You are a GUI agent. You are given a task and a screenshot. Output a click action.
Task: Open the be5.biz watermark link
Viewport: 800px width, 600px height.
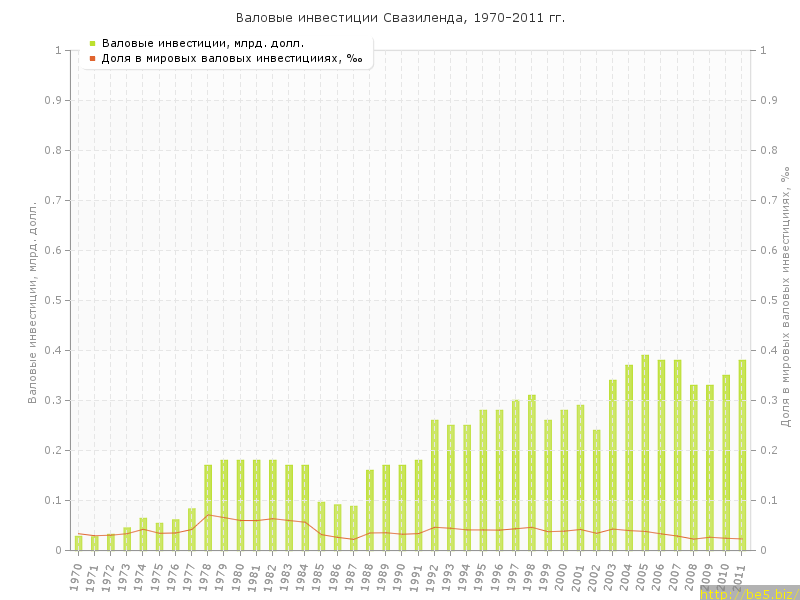[748, 593]
